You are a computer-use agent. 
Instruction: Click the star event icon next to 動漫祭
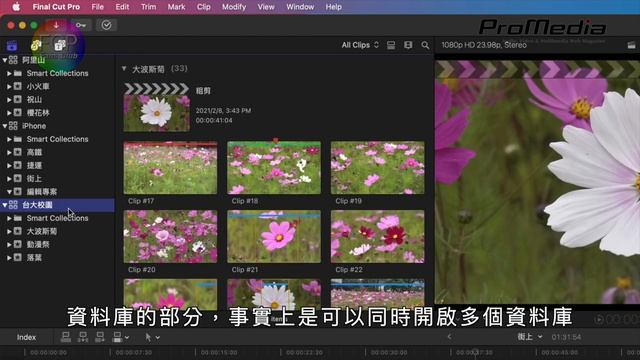[18, 244]
